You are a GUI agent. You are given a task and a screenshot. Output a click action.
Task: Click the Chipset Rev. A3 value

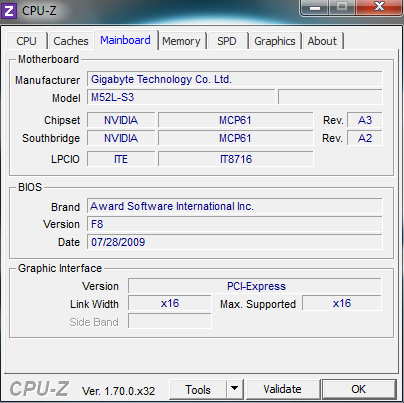tap(365, 120)
